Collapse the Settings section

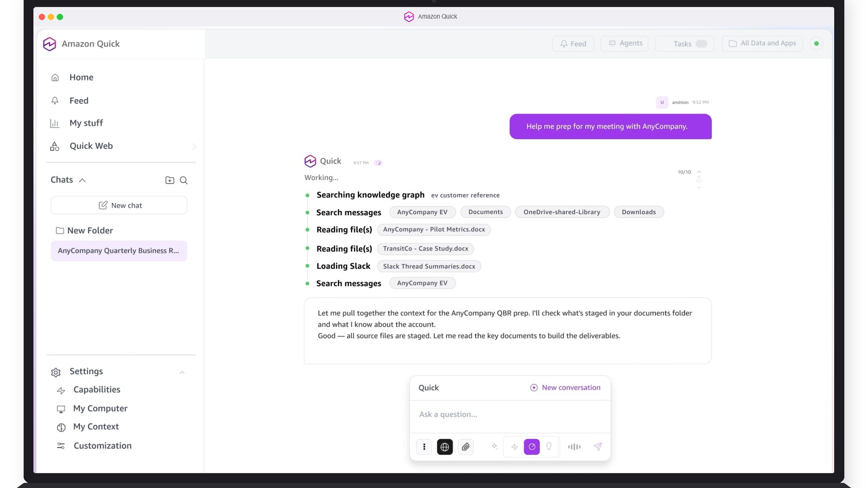pyautogui.click(x=182, y=372)
